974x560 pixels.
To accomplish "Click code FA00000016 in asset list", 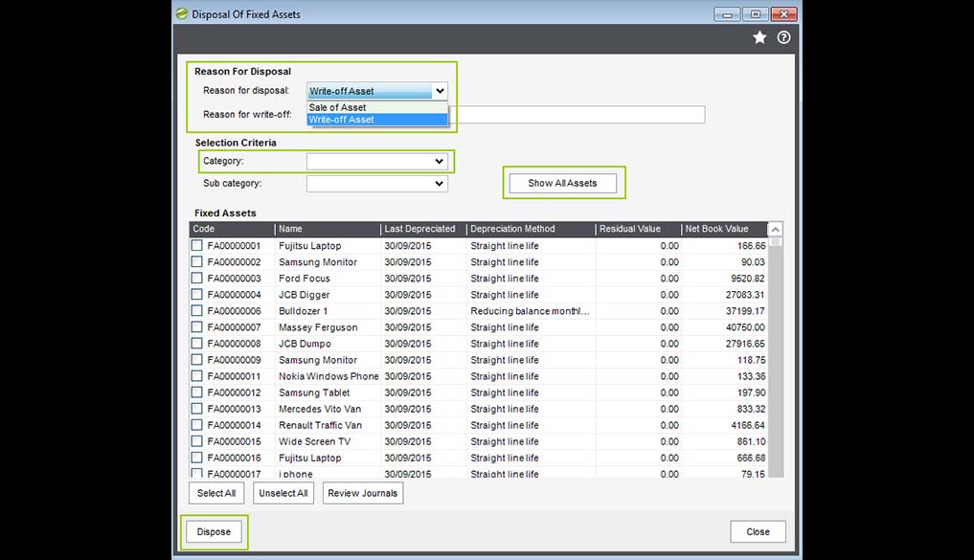I will click(x=235, y=459).
